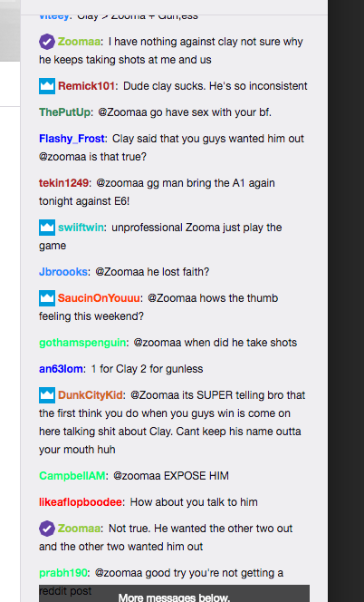The width and height of the screenshot is (364, 602).
Task: Click verified badge on Zoomaa's 'Not true' message
Action: pyautogui.click(x=47, y=529)
